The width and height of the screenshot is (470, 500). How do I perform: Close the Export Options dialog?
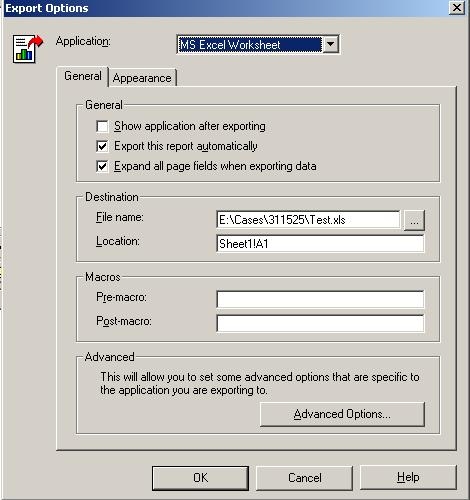pyautogui.click(x=457, y=7)
